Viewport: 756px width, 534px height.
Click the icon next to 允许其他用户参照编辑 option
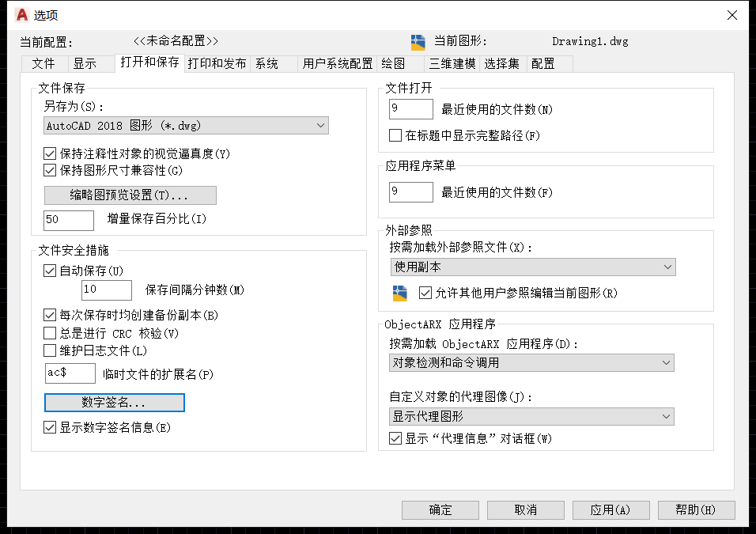pyautogui.click(x=399, y=292)
